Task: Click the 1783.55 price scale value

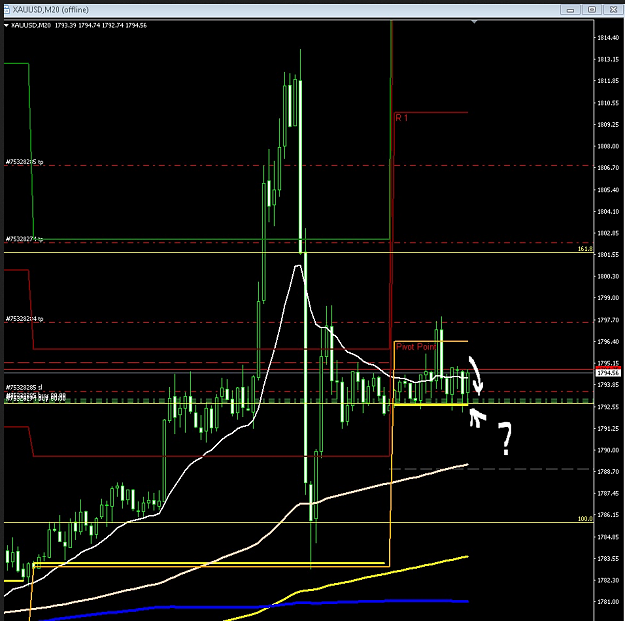Action: coord(608,558)
